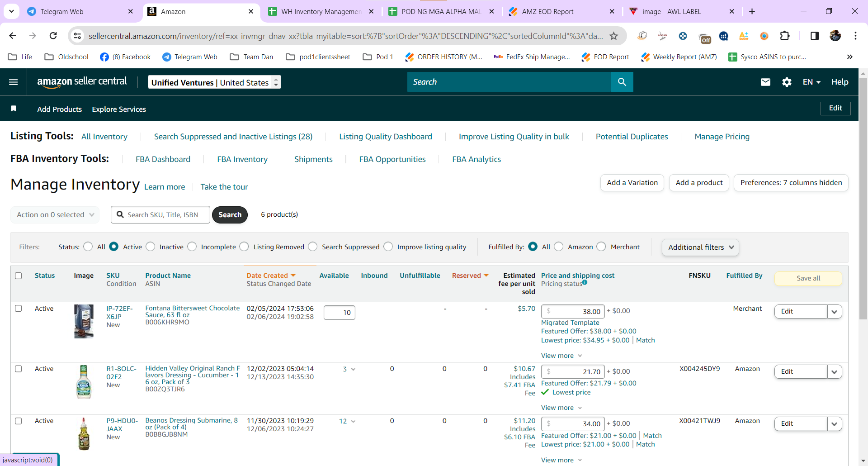Expand View more for Fontana pricing

pos(561,356)
